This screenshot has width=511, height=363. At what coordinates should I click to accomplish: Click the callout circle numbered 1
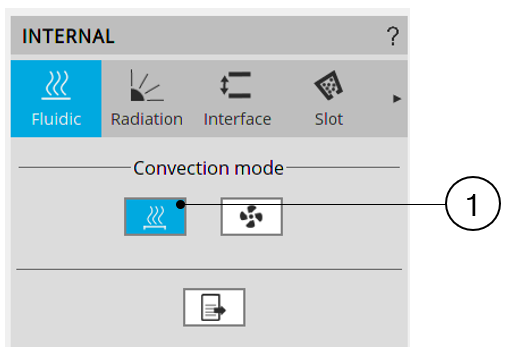(x=473, y=203)
